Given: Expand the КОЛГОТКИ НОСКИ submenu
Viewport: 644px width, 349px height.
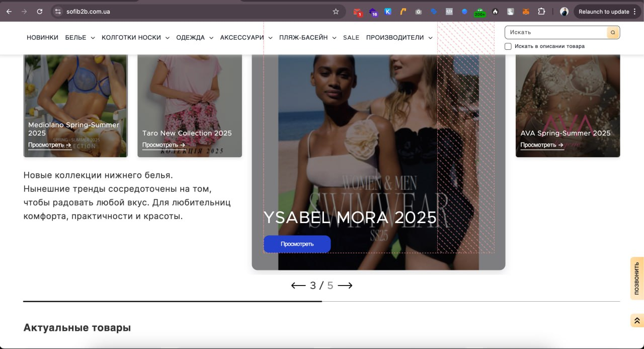Looking at the screenshot, I should click(135, 38).
